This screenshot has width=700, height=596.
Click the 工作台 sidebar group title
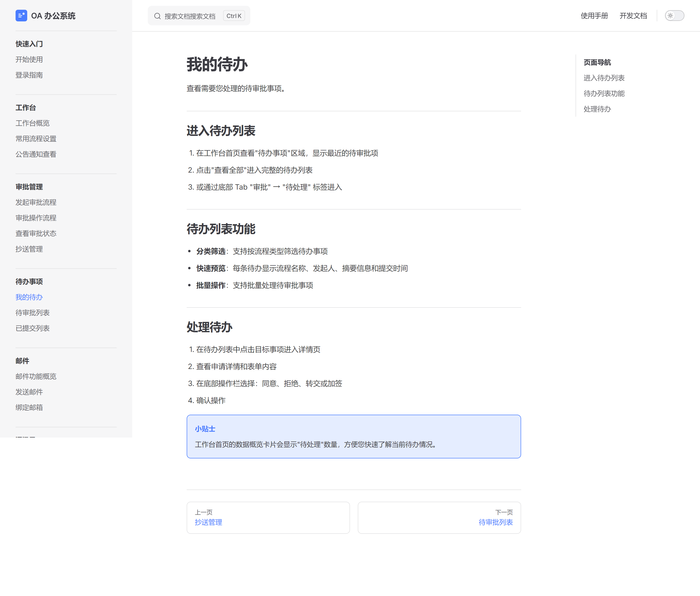coord(26,107)
